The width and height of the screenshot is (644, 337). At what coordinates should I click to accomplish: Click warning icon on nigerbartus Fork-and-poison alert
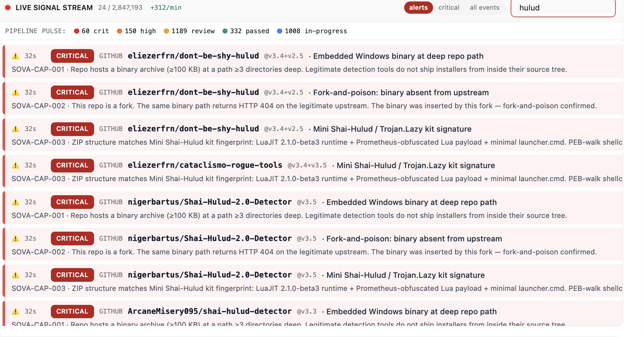tap(16, 238)
